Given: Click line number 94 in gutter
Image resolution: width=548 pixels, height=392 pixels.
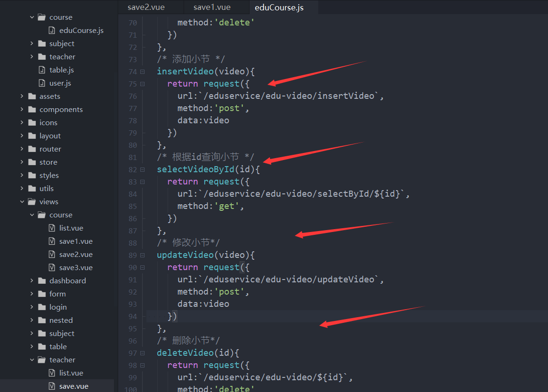Looking at the screenshot, I should click(133, 316).
